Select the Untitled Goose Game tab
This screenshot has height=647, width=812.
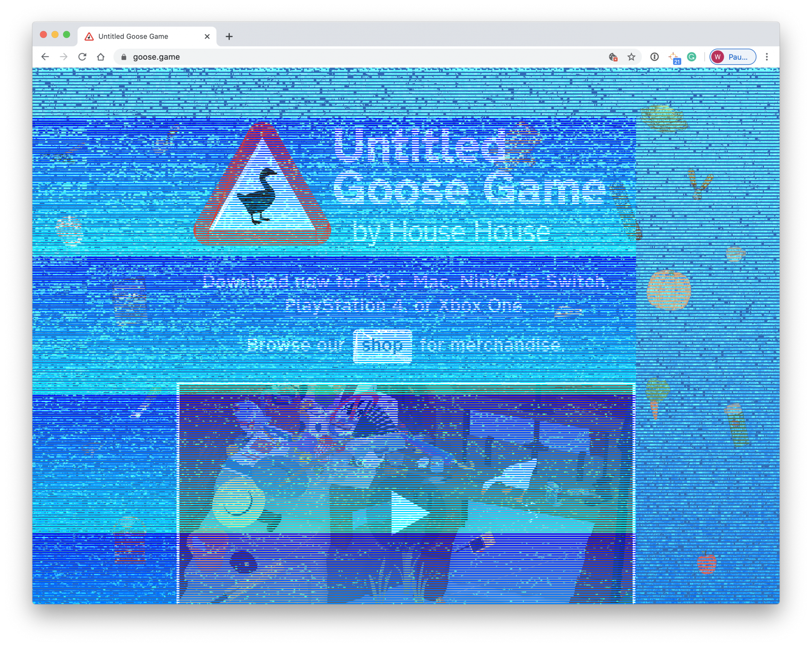coord(147,37)
